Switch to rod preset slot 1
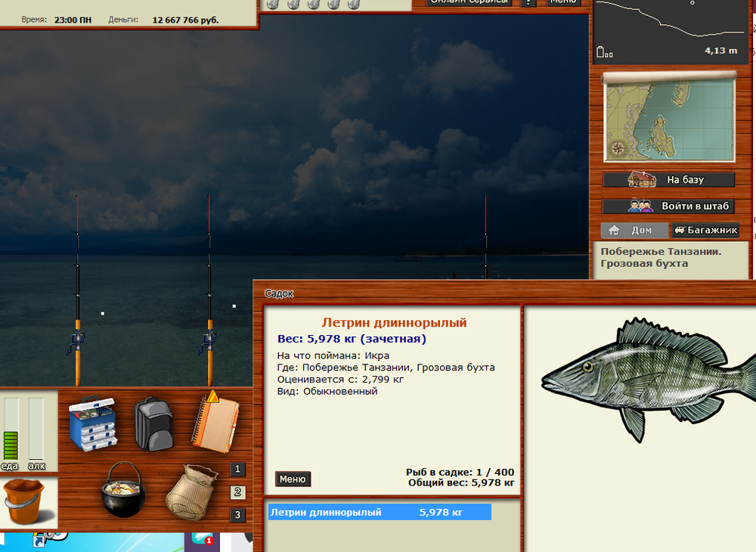The height and width of the screenshot is (552, 756). coord(237,470)
